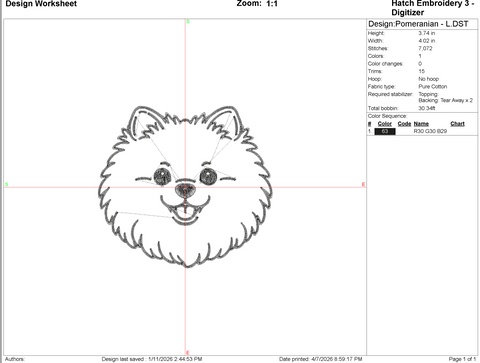This screenshot has height=363, width=480.
Task: Click the 'Fabric type:' label
Action: tap(381, 87)
